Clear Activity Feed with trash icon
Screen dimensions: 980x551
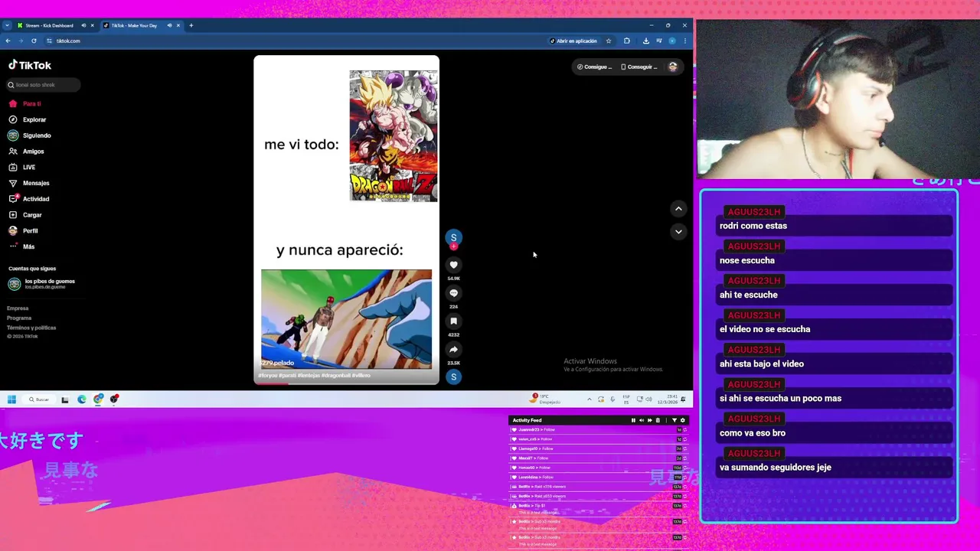657,420
